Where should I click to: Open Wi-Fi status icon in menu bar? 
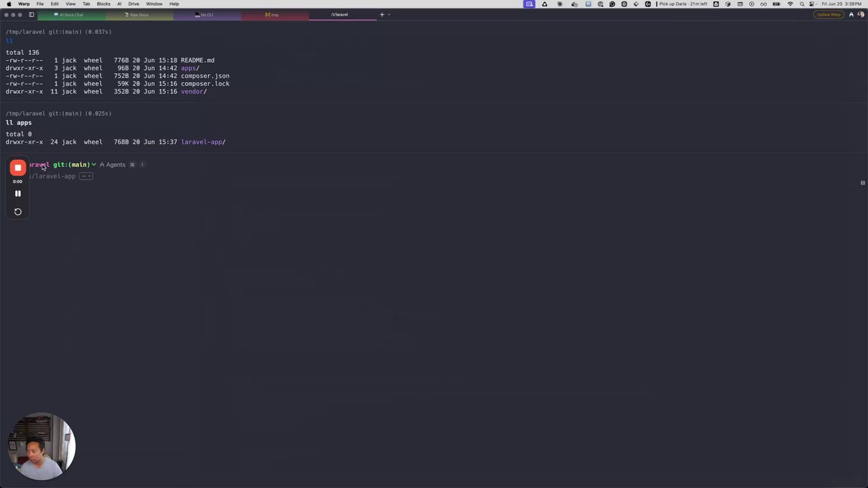(x=790, y=4)
